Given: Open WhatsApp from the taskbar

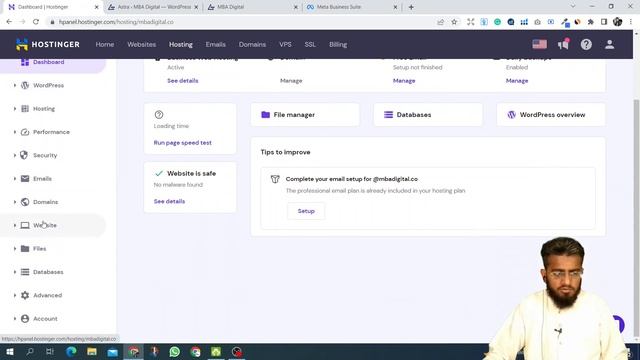Looking at the screenshot, I should click(175, 351).
